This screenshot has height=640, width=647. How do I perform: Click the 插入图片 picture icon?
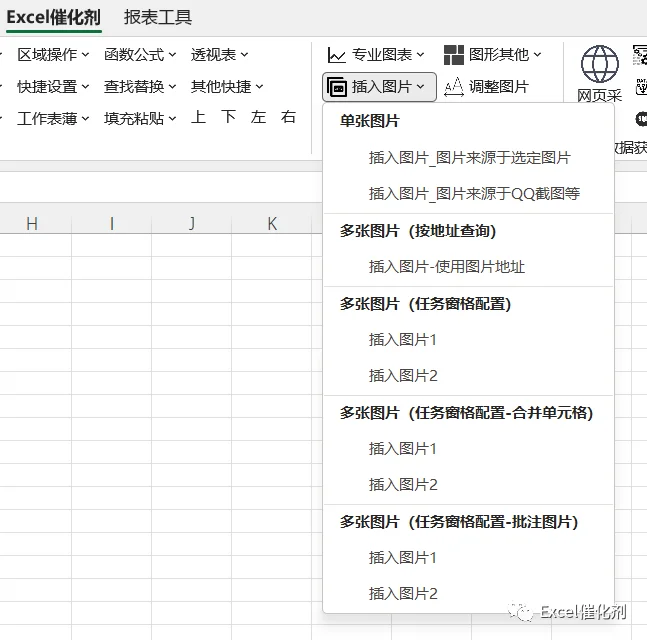pyautogui.click(x=337, y=87)
